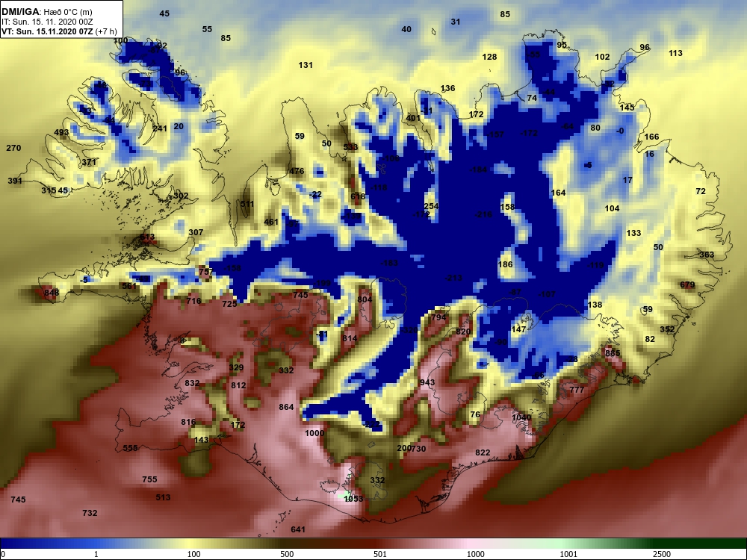Image resolution: width=747 pixels, height=560 pixels.
Task: Click the title text "DMI/IGA: Hæð 0°C (m)"
Action: pos(46,11)
